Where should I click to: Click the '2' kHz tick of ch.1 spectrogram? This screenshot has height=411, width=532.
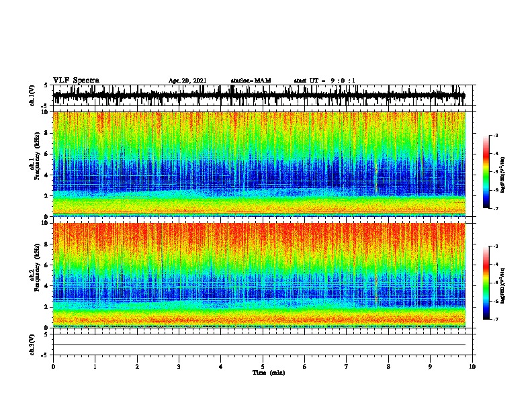pyautogui.click(x=47, y=195)
